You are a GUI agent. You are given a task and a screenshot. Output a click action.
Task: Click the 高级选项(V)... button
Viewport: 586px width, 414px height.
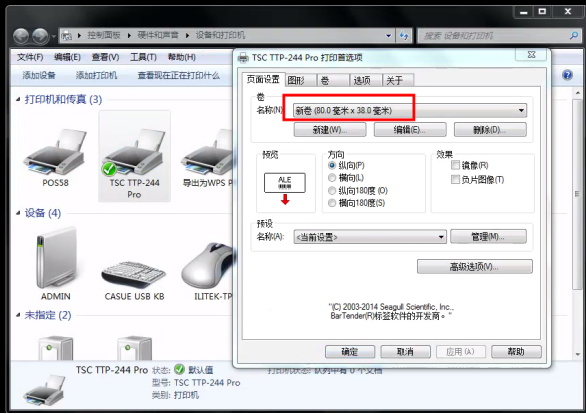tap(474, 267)
